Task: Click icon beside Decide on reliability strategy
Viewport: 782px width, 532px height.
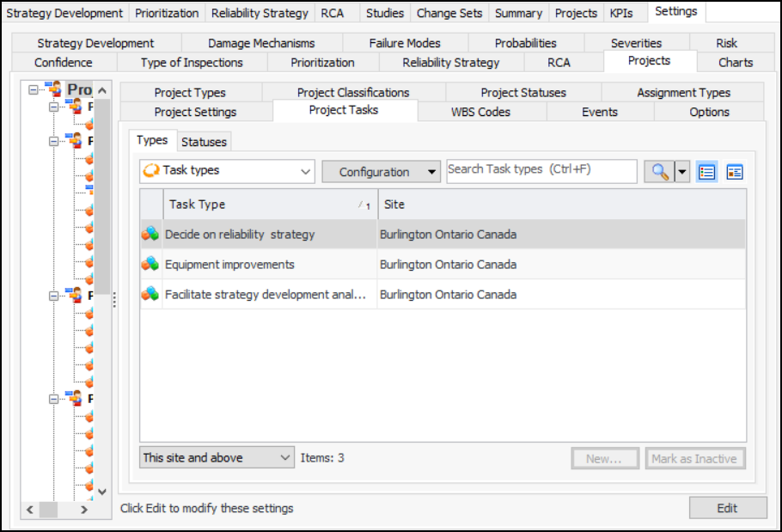Action: [150, 234]
